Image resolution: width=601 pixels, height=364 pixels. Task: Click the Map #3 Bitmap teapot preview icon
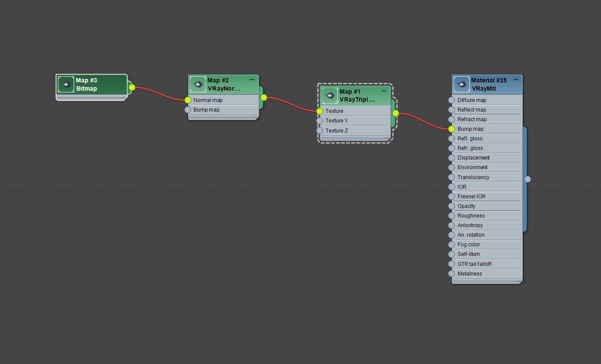tap(66, 84)
